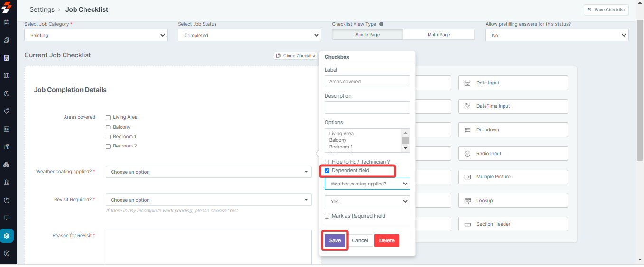Enable Mark as Required Field checkbox
This screenshot has height=267, width=644.
pos(327,216)
